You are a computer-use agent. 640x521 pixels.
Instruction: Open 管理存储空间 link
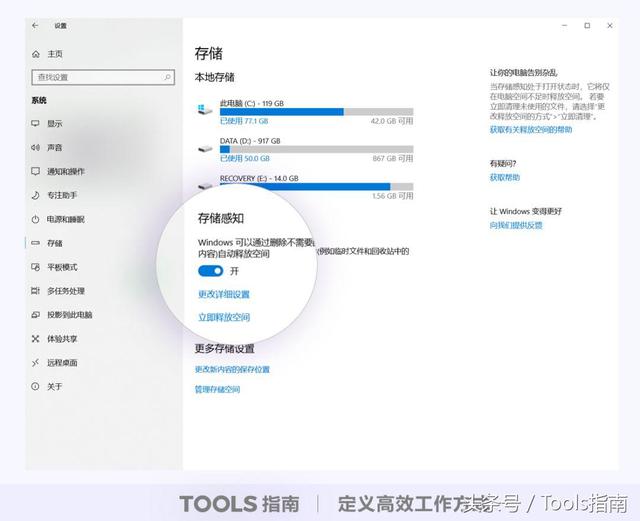[217, 389]
